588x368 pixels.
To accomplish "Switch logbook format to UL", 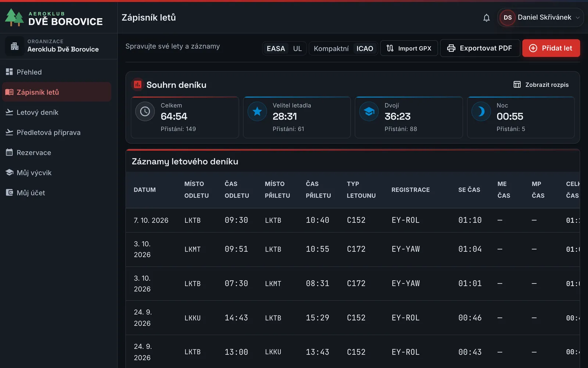I will (x=297, y=49).
